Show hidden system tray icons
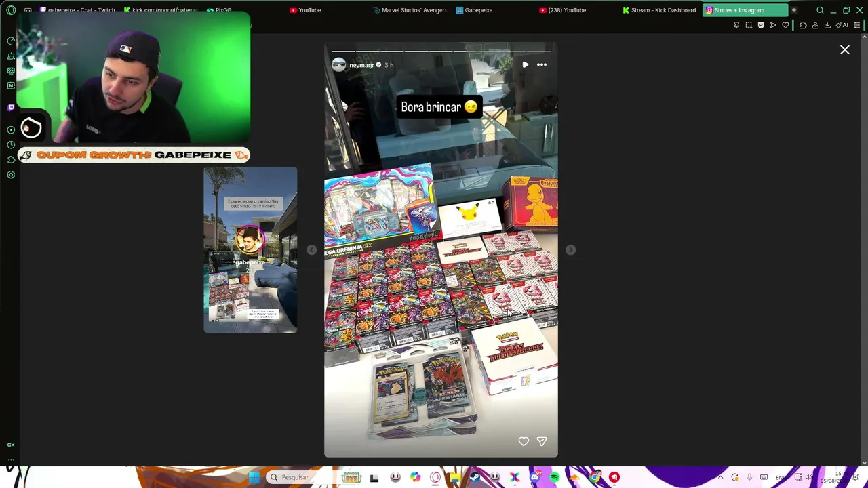868x488 pixels. (x=720, y=478)
